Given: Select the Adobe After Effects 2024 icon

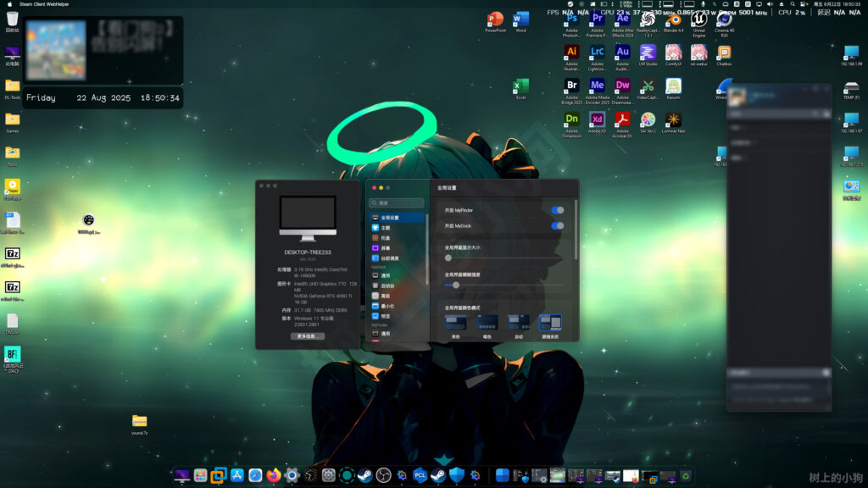Looking at the screenshot, I should tap(622, 25).
